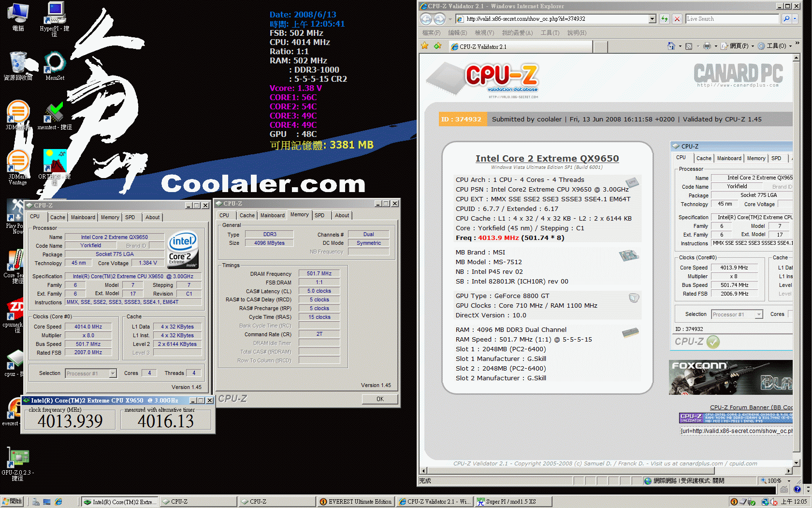Click the Intel Core 2 Extreme QX9650 heading link

[x=547, y=158]
